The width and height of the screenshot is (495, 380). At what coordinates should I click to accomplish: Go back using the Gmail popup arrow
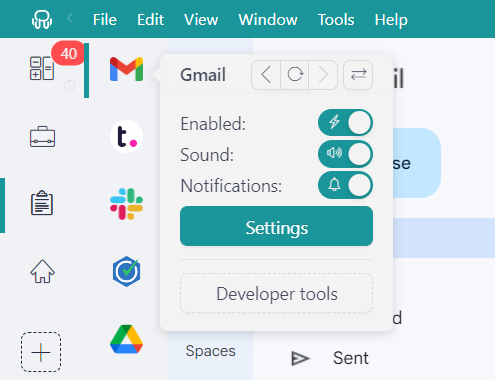(266, 75)
